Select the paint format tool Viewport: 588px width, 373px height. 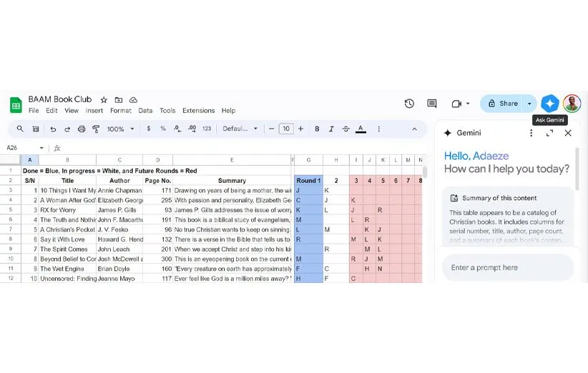[x=96, y=129]
